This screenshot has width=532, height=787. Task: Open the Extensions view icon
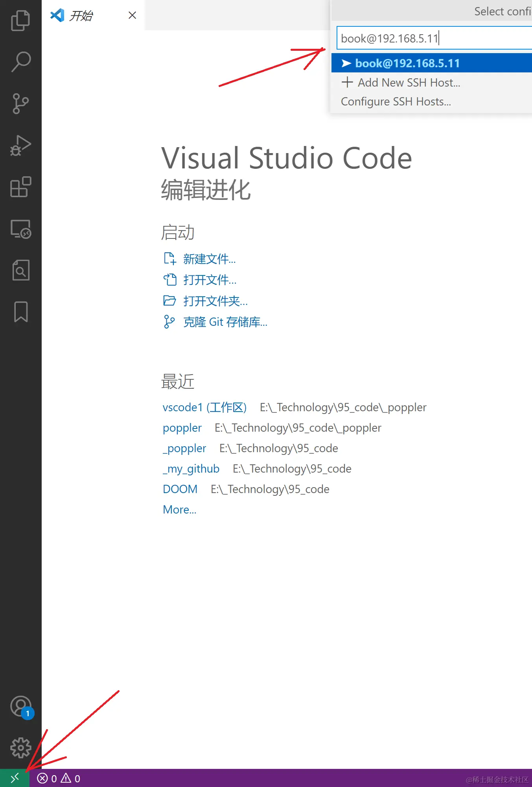[20, 187]
